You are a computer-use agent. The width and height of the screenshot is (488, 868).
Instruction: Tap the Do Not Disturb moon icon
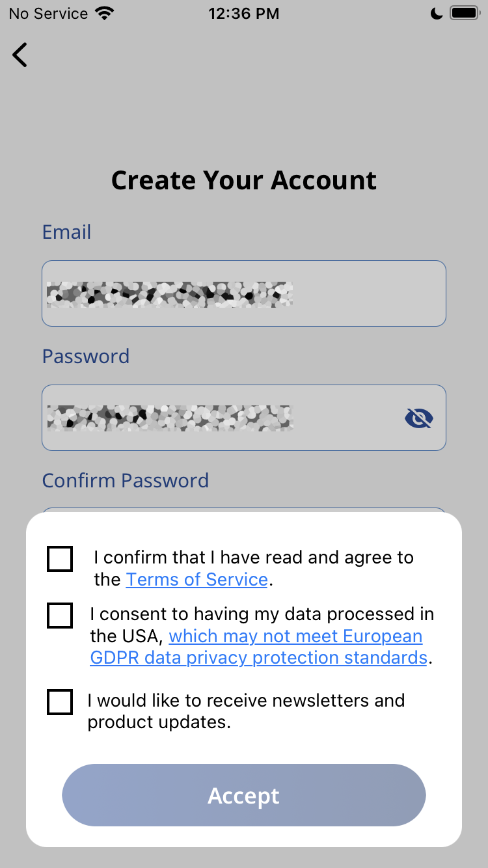437,13
